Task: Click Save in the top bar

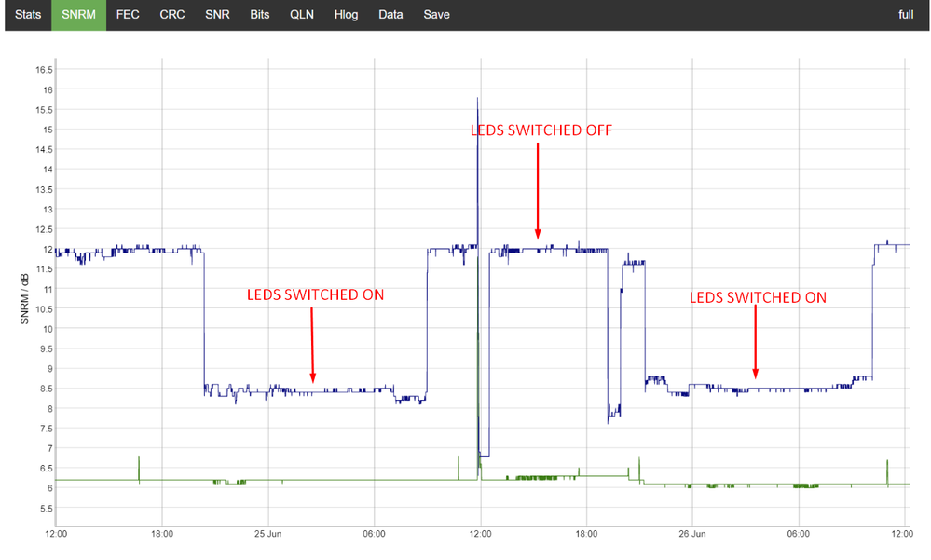Action: (x=436, y=15)
